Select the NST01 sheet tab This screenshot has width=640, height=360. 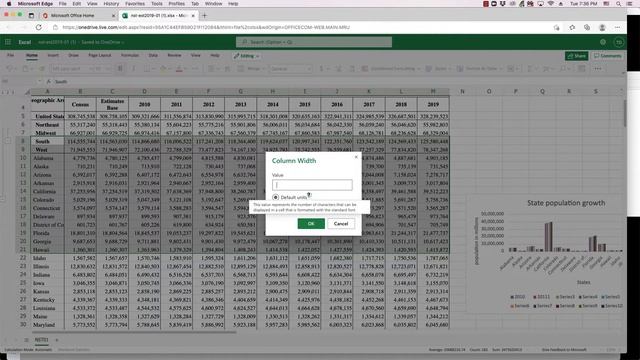point(41,340)
